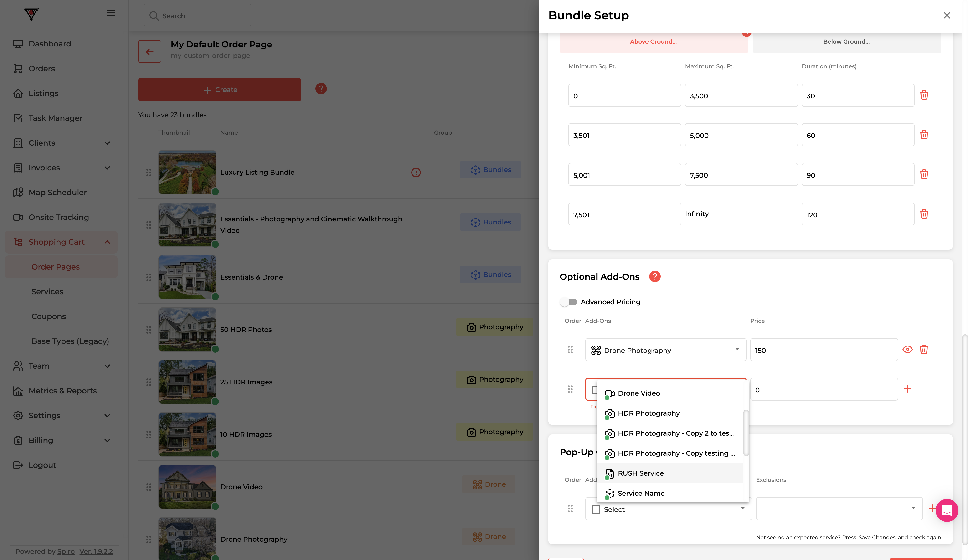Open Luxury Listing Bundle thumbnail
Viewport: 968px width, 560px height.
[187, 172]
